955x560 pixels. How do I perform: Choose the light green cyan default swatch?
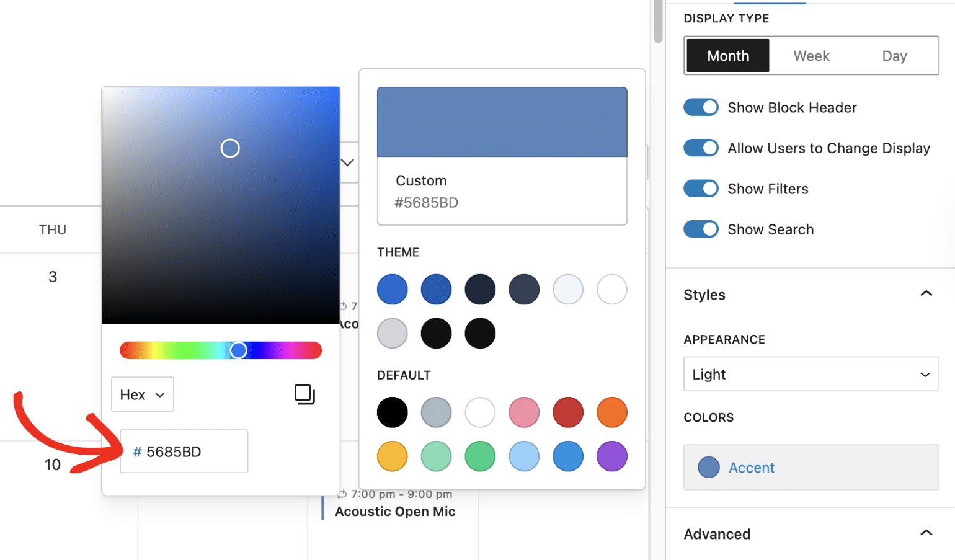tap(437, 456)
